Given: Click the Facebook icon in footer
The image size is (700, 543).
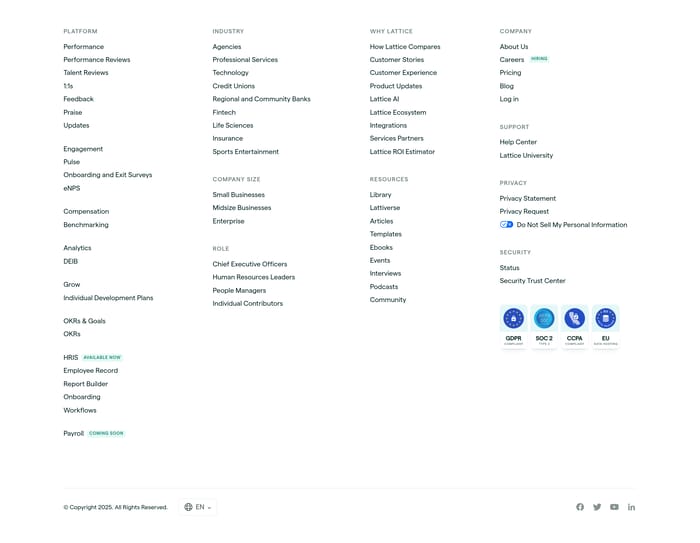Looking at the screenshot, I should click(580, 507).
